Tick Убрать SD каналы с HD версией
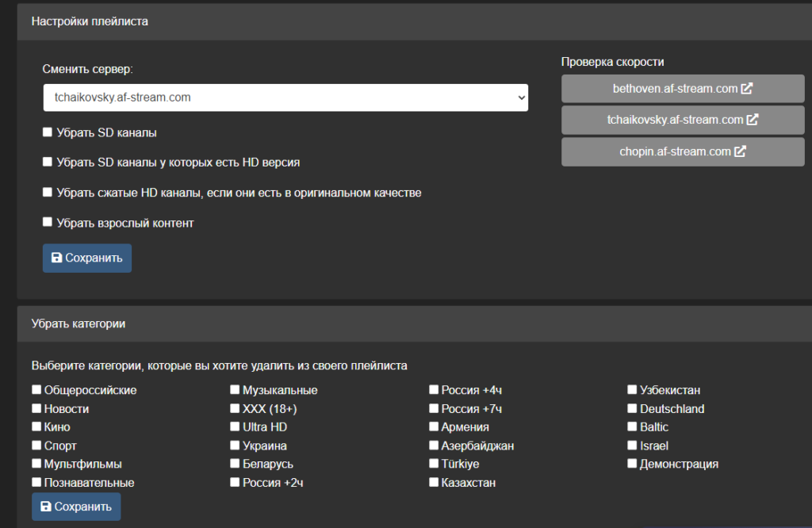 point(48,162)
